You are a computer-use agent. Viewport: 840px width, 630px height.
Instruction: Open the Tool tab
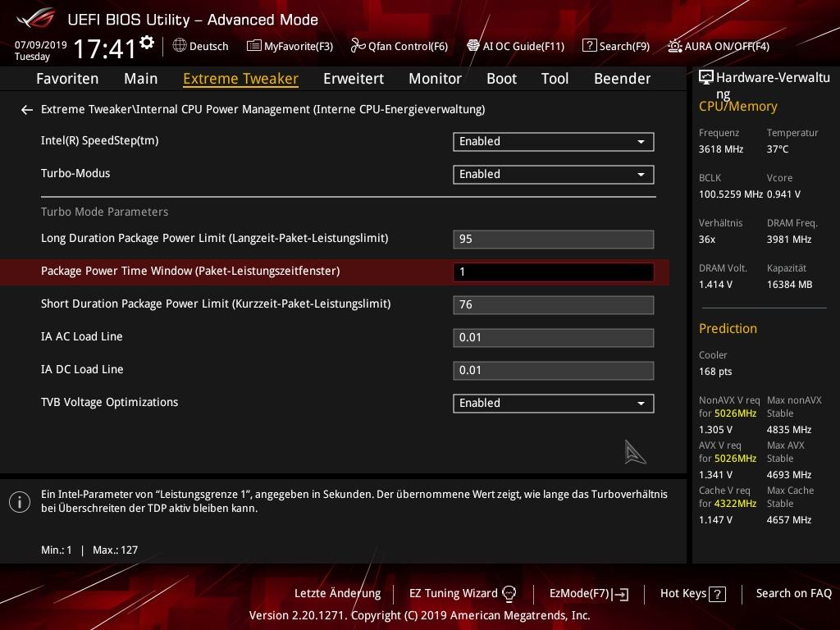(555, 79)
